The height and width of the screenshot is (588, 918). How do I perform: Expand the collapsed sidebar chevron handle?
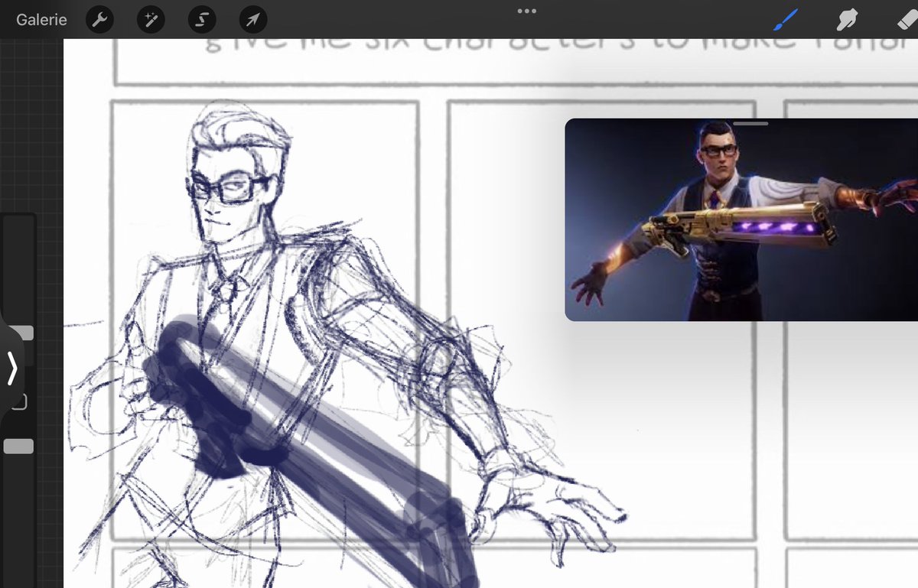click(x=12, y=369)
